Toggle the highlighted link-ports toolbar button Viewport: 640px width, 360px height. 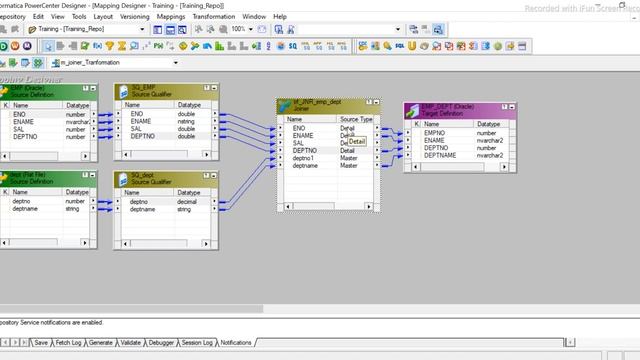click(438, 29)
